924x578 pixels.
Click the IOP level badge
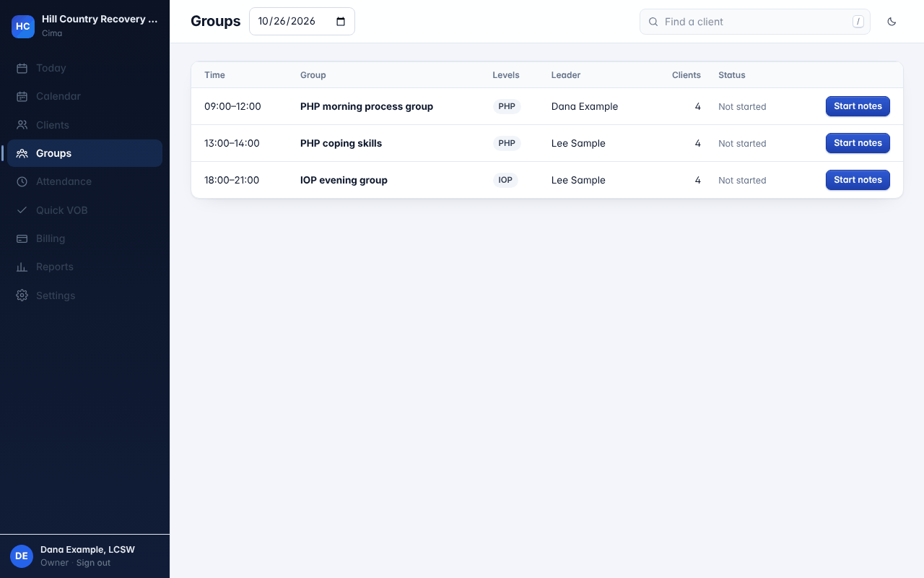505,180
